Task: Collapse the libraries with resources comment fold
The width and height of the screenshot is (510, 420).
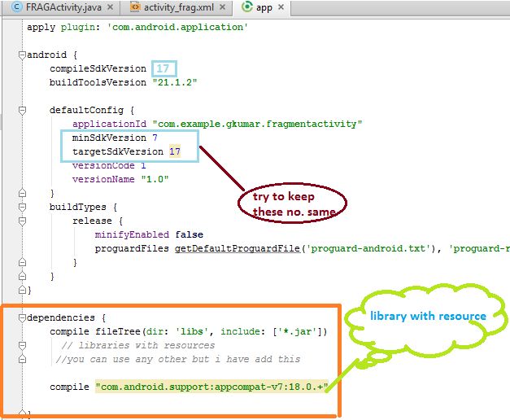Action: click(22, 345)
